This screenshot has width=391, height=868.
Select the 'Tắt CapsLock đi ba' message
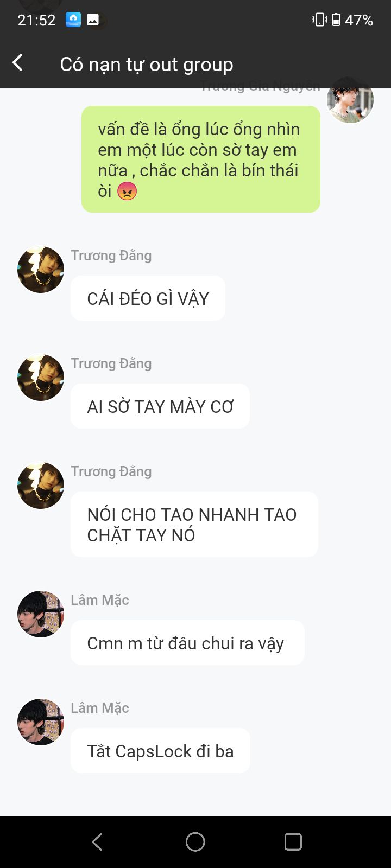point(160,751)
